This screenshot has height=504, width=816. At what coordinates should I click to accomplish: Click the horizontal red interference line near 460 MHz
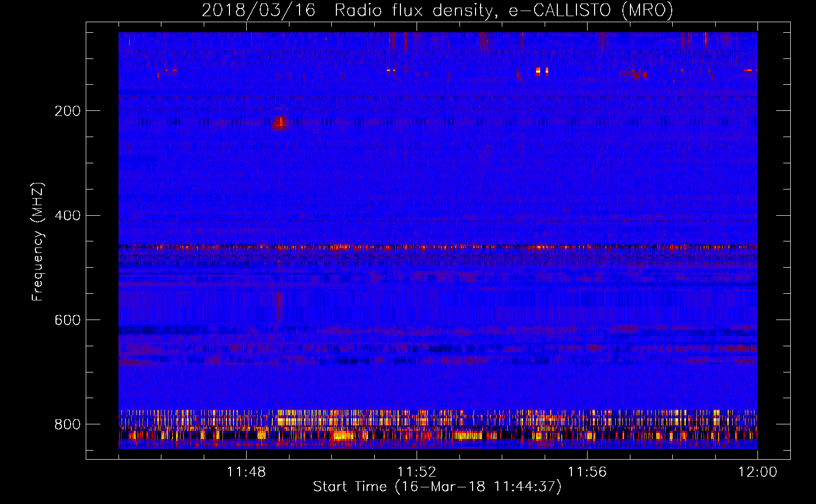(x=438, y=247)
